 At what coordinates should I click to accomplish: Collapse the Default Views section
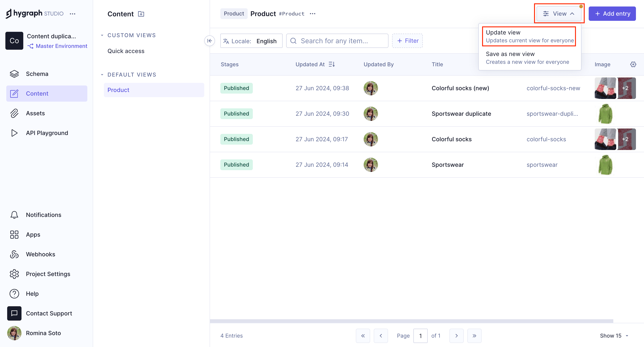pyautogui.click(x=102, y=75)
